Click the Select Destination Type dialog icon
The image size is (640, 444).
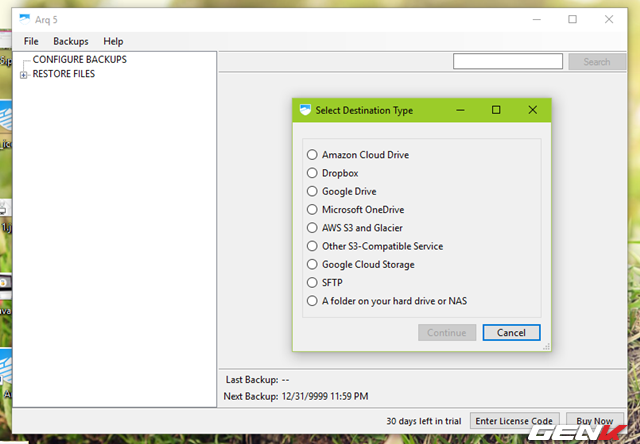coord(305,110)
